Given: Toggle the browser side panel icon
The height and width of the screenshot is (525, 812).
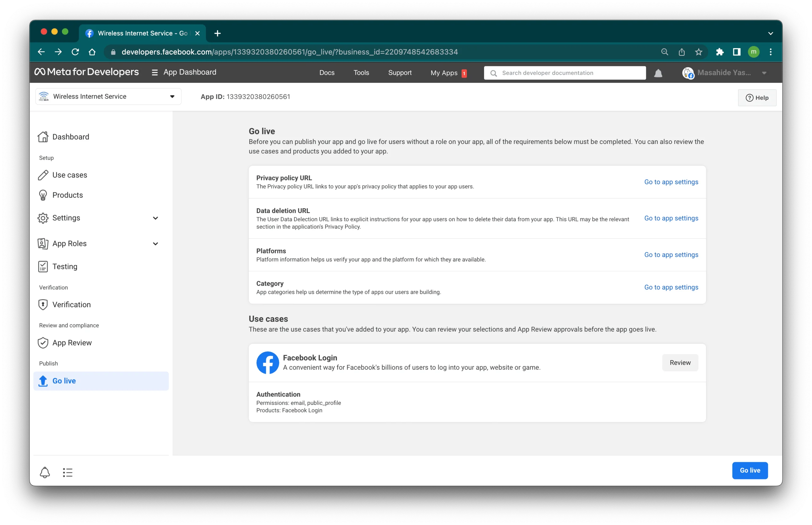Looking at the screenshot, I should click(736, 52).
